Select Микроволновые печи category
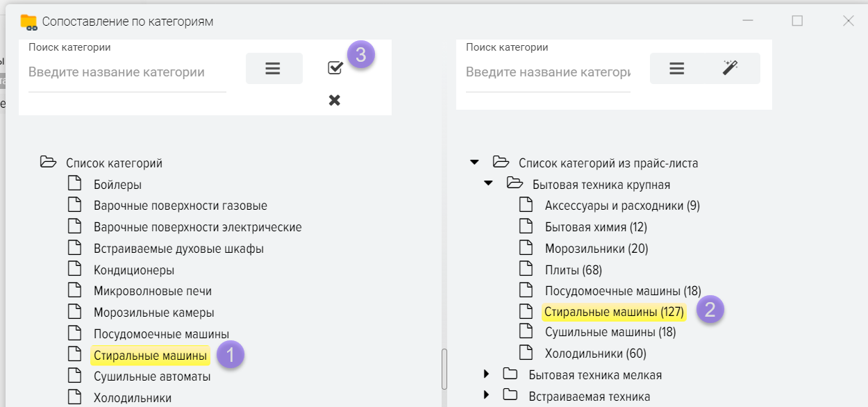This screenshot has width=868, height=407. tap(153, 291)
